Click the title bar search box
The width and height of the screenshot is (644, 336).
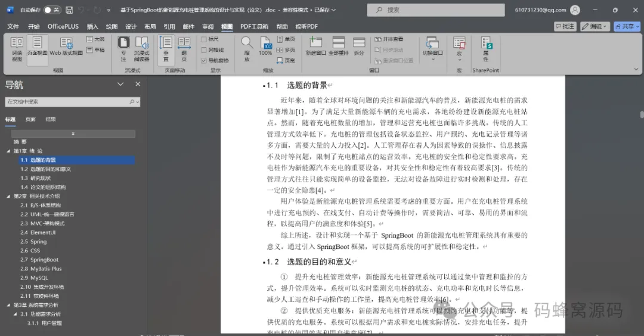tap(436, 10)
